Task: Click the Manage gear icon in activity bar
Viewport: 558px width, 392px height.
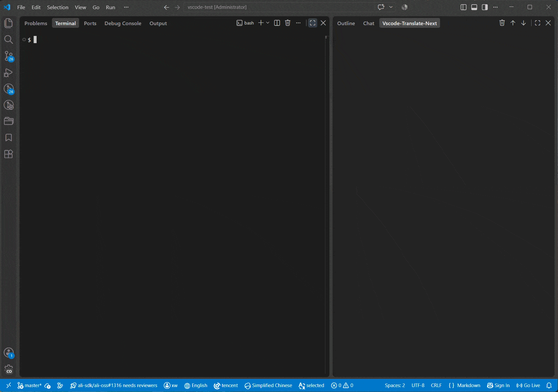Action: [8, 369]
